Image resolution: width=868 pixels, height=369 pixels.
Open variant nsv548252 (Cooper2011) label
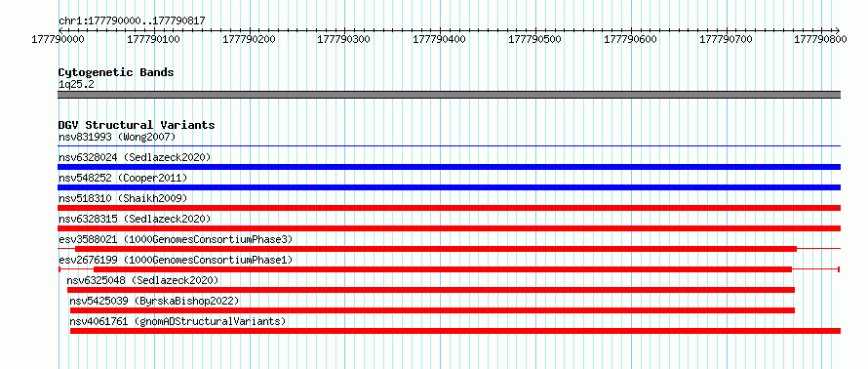[x=123, y=178]
